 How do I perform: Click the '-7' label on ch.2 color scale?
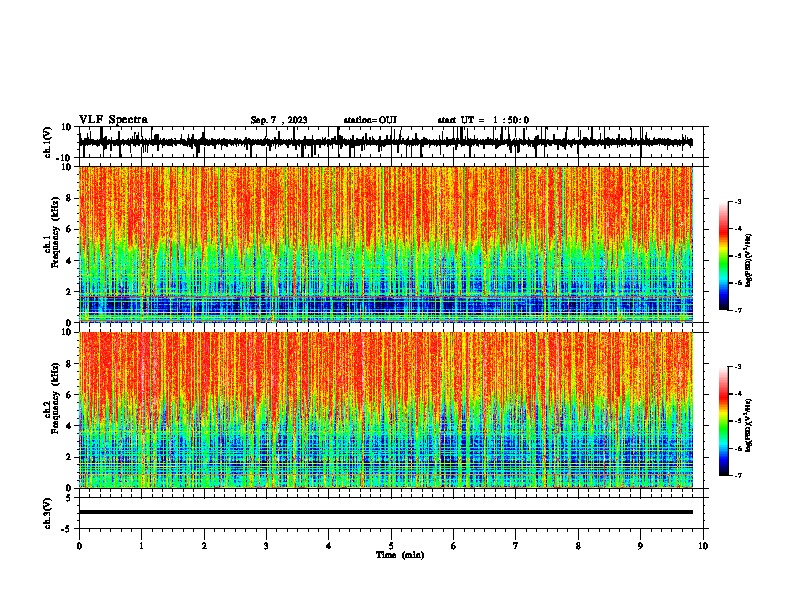pyautogui.click(x=738, y=475)
